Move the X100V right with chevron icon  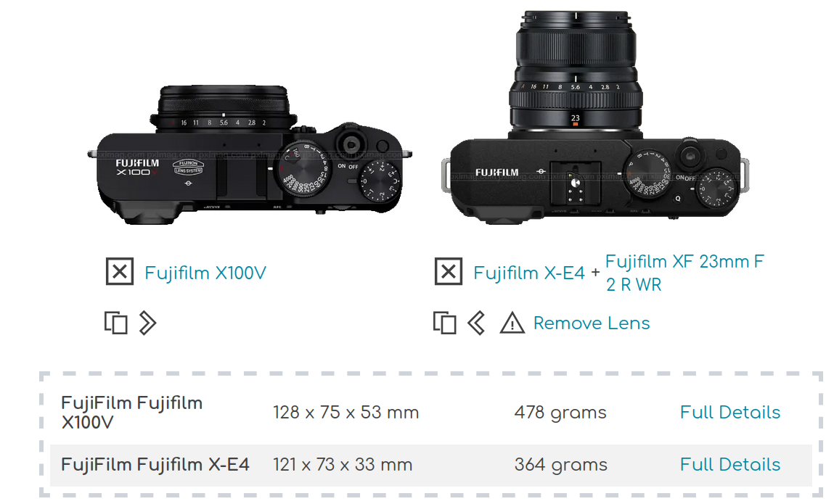[x=147, y=323]
